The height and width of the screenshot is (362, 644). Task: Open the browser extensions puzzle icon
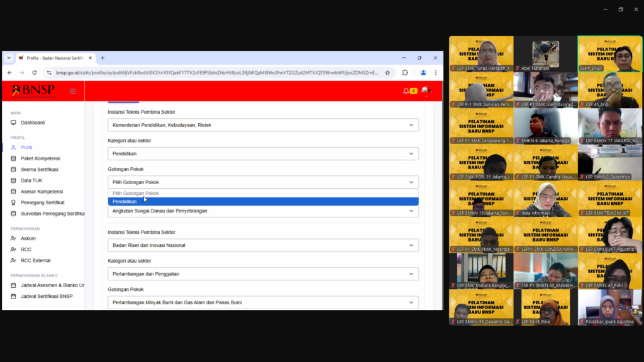click(x=405, y=73)
